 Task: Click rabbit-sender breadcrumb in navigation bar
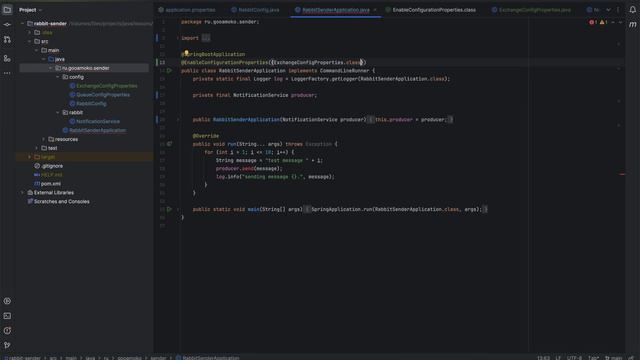(x=24, y=358)
